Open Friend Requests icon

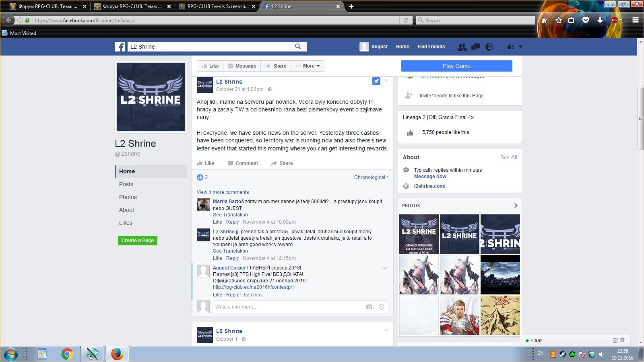[x=462, y=47]
